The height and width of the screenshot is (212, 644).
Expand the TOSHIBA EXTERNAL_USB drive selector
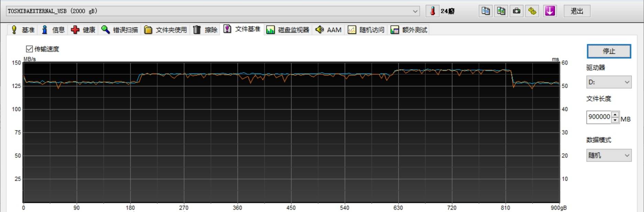coord(415,11)
